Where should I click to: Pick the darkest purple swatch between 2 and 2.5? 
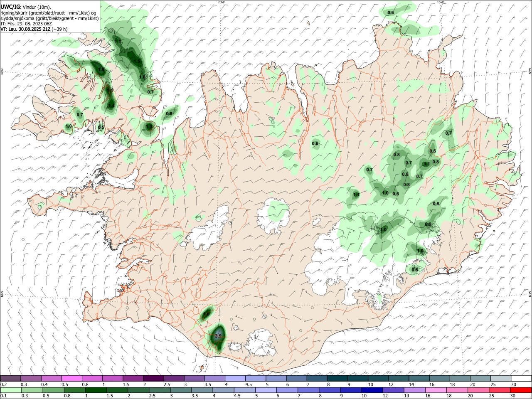(x=153, y=378)
